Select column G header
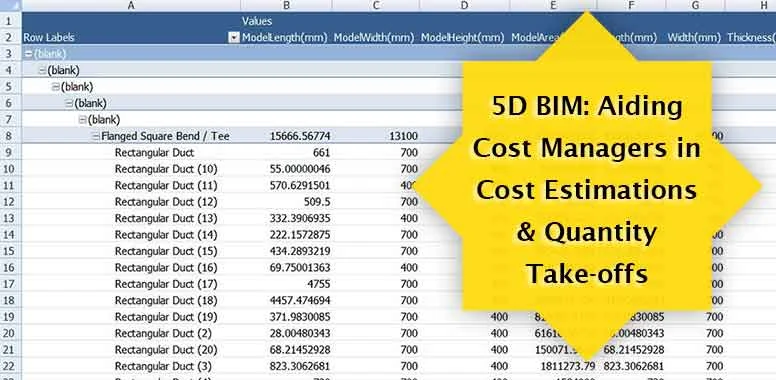This screenshot has height=380, width=776. [695, 5]
